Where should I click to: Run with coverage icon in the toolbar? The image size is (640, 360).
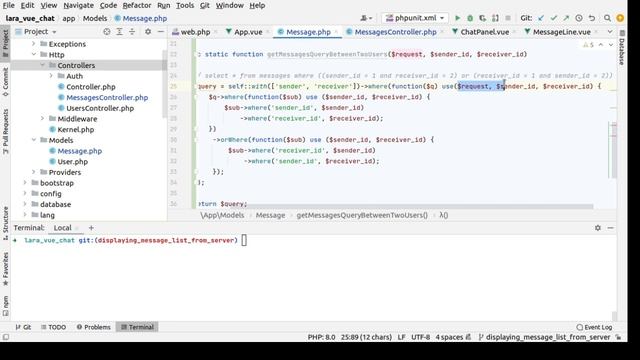coord(482,18)
